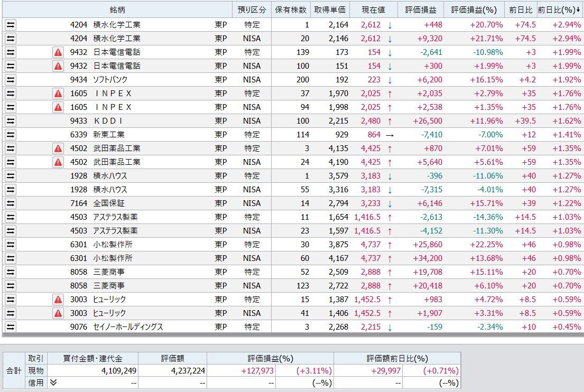This screenshot has width=584, height=392.
Task: Sort by 評価損益 column header
Action: coord(421,10)
